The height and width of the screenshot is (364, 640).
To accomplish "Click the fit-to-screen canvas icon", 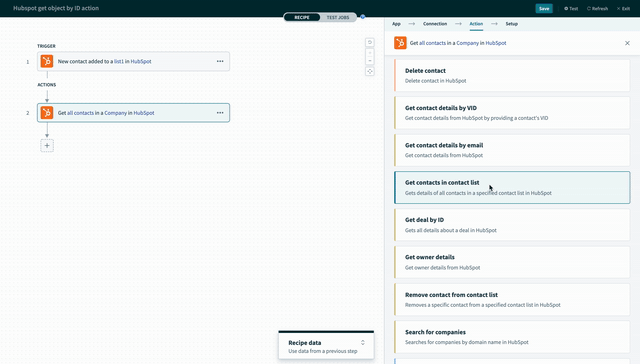I will tap(369, 71).
